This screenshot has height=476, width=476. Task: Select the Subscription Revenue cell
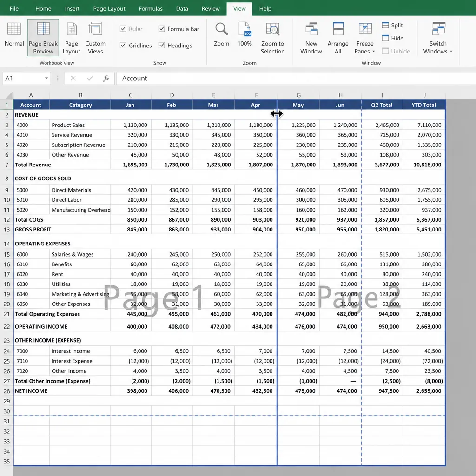(80, 145)
